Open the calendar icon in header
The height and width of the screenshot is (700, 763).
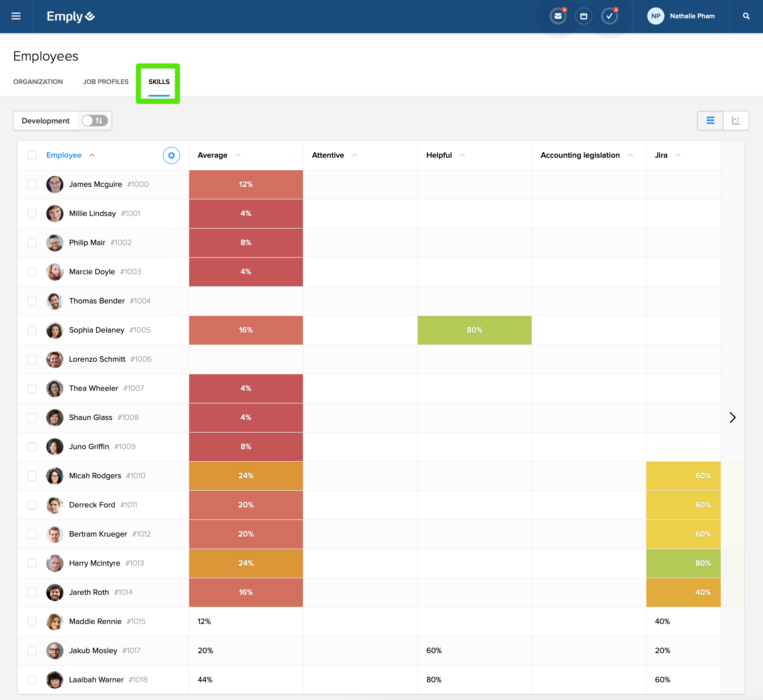click(x=584, y=16)
